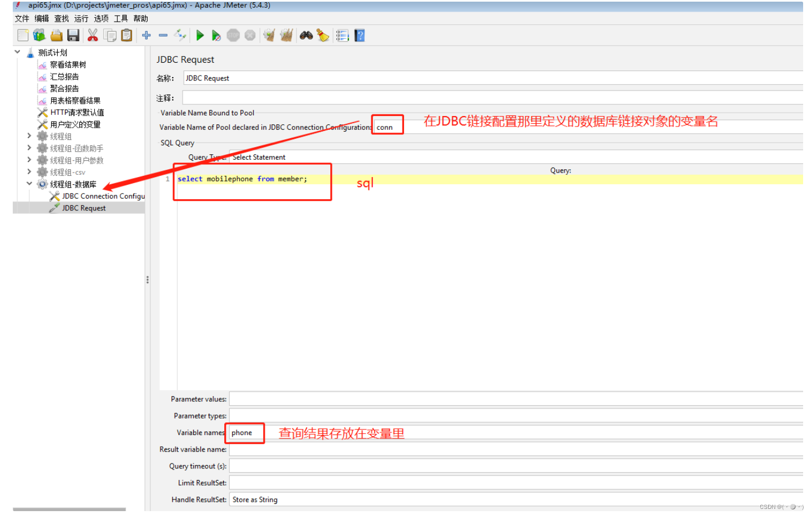
Task: Open the 工具 menu
Action: coord(121,18)
